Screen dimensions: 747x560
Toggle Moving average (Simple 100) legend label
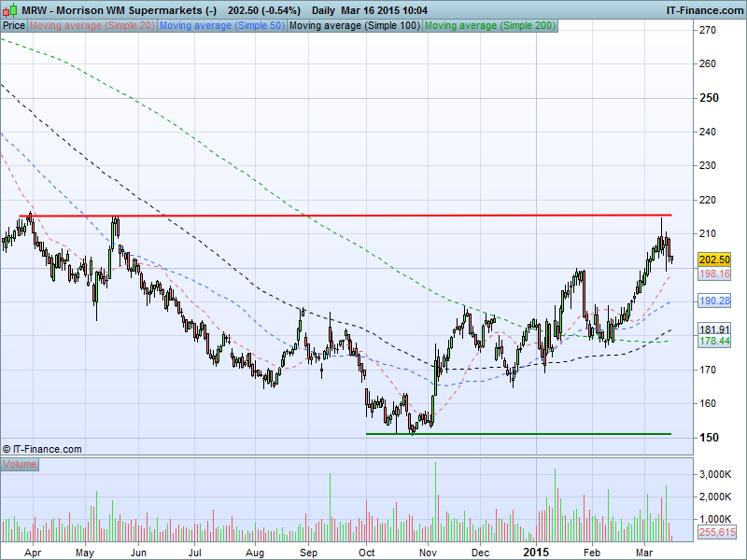tap(354, 26)
